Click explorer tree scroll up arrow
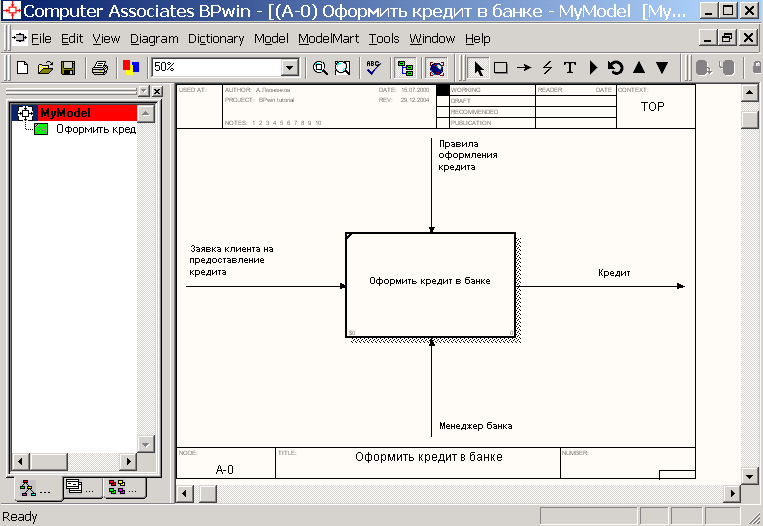 click(x=145, y=114)
